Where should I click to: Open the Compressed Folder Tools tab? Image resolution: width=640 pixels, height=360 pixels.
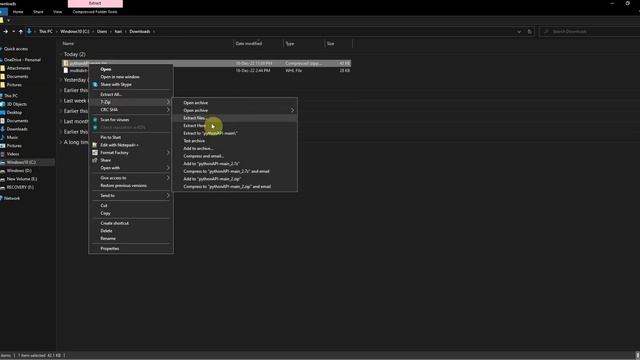coord(95,12)
